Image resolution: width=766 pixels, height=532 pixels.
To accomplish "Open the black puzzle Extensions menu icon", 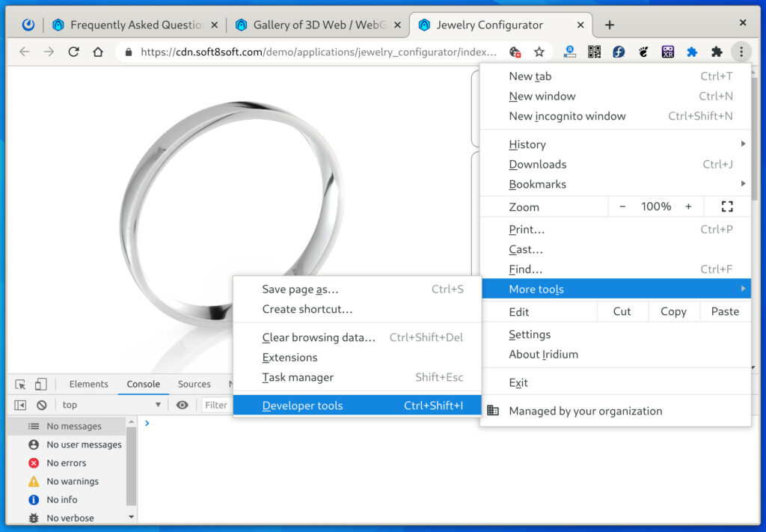I will pyautogui.click(x=717, y=52).
